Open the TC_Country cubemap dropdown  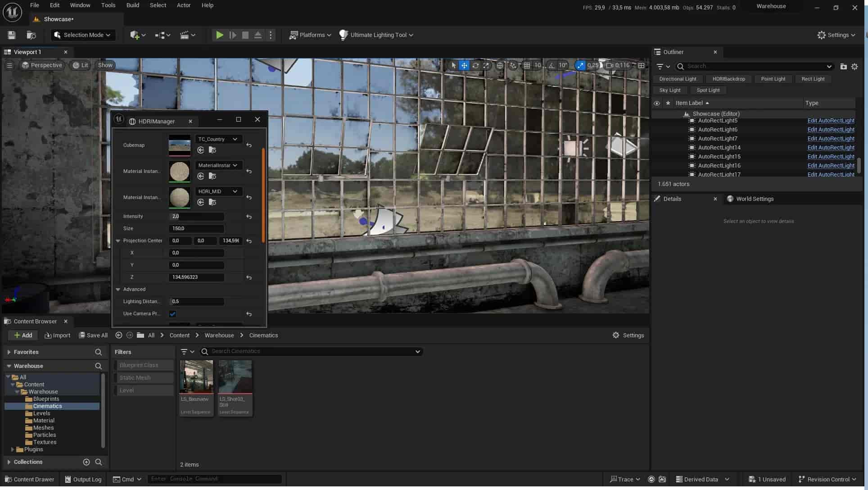pos(218,140)
